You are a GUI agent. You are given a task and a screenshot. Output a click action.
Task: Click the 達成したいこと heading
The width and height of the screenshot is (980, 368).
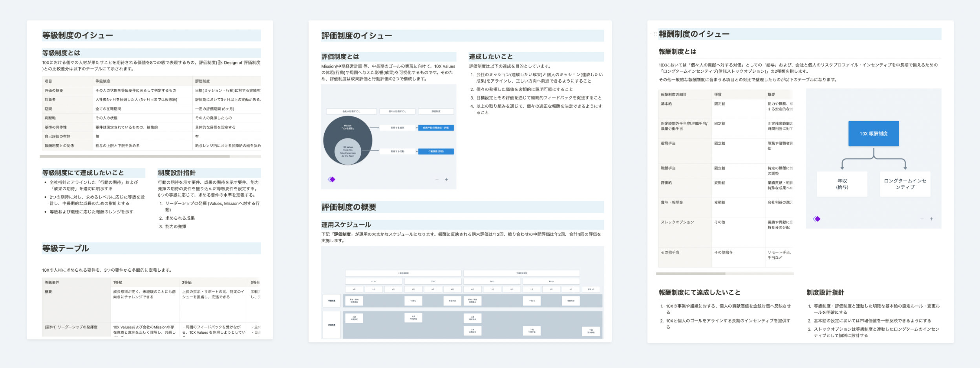coord(491,57)
